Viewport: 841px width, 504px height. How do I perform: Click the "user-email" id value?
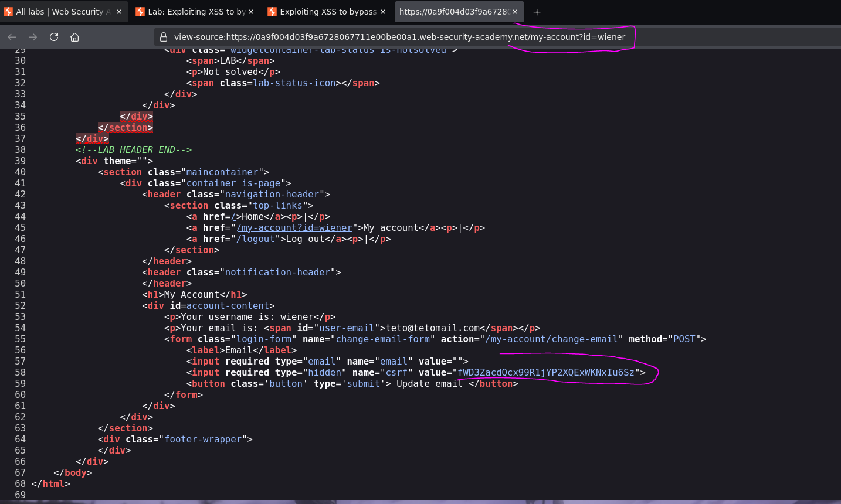pyautogui.click(x=347, y=328)
